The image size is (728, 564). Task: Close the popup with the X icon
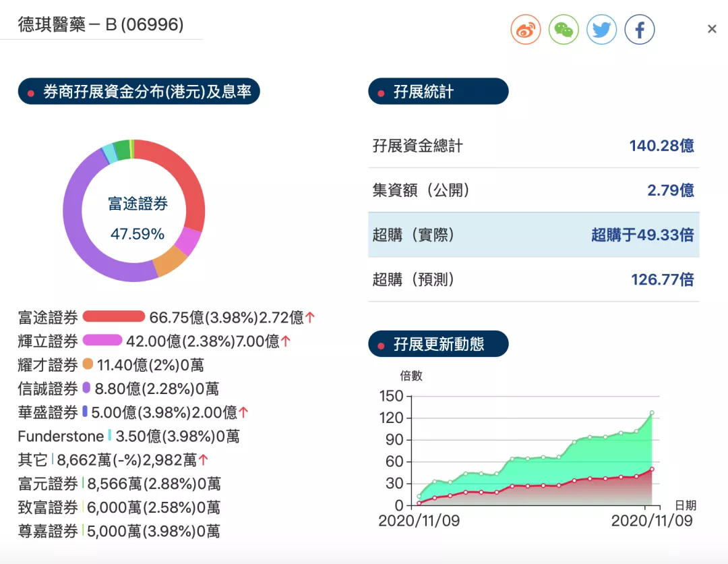tap(712, 29)
